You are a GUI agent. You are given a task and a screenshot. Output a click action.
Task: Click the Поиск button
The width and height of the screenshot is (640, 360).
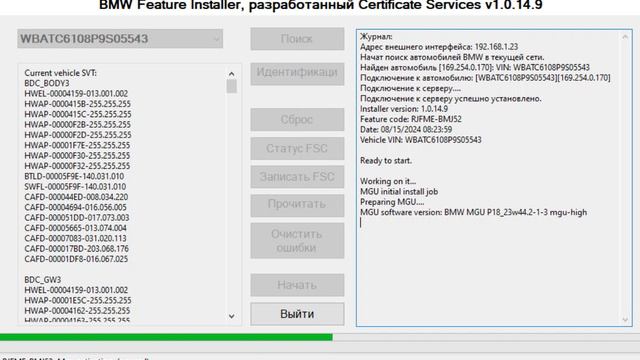pyautogui.click(x=297, y=39)
